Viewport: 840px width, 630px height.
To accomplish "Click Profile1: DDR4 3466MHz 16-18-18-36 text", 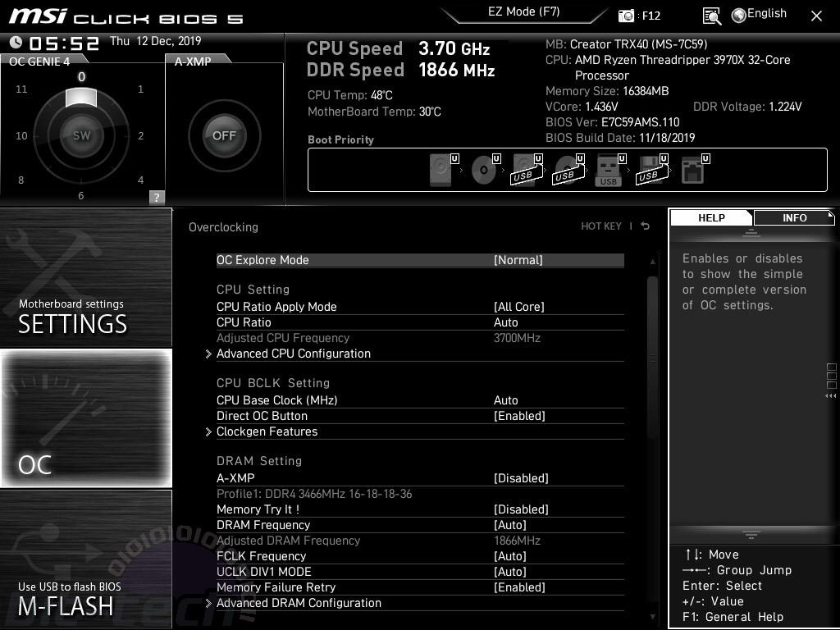I will point(314,493).
